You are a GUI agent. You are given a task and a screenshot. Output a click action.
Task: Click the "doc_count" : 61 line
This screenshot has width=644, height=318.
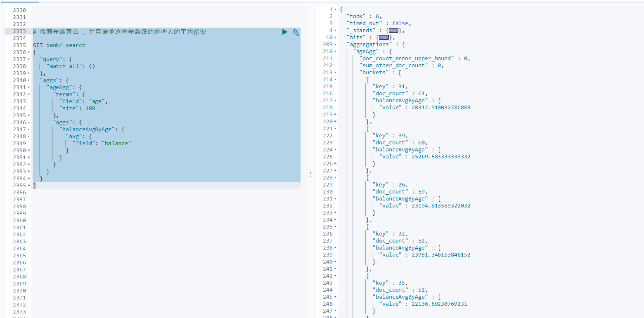(x=400, y=94)
